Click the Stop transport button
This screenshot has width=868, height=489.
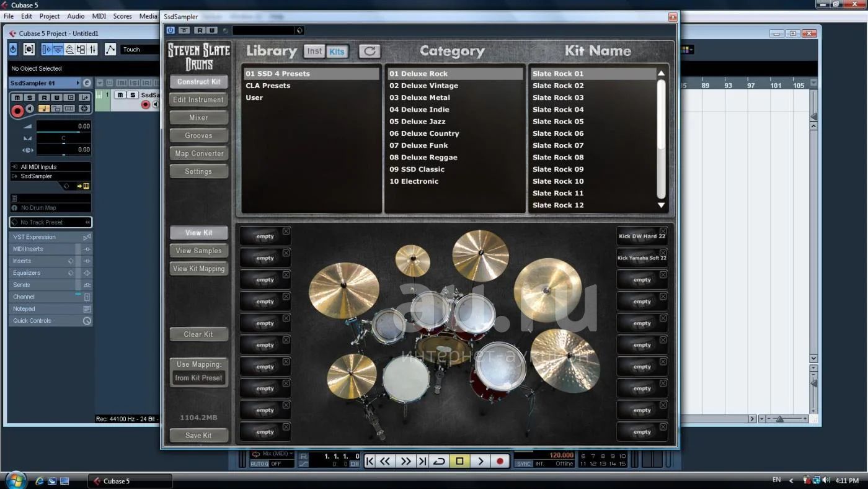(x=459, y=461)
